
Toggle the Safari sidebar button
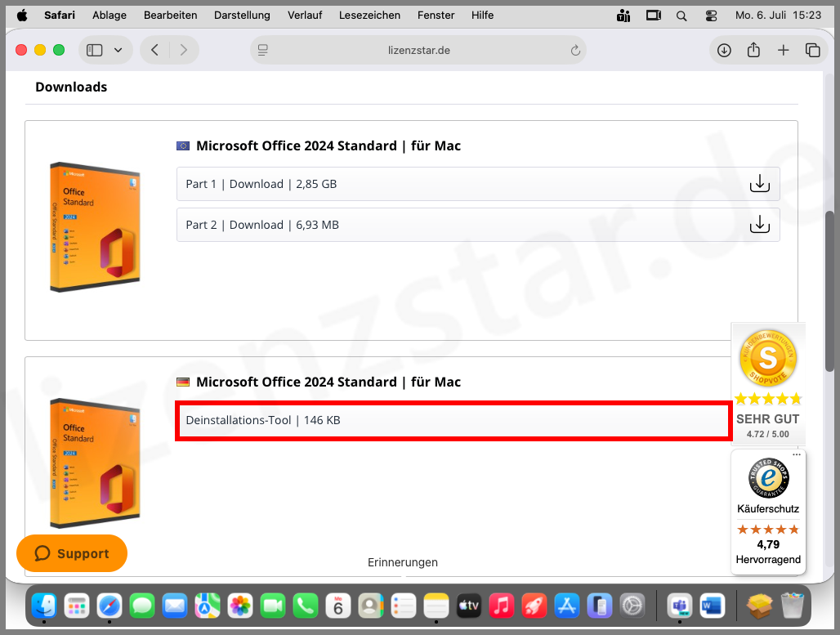pos(95,51)
